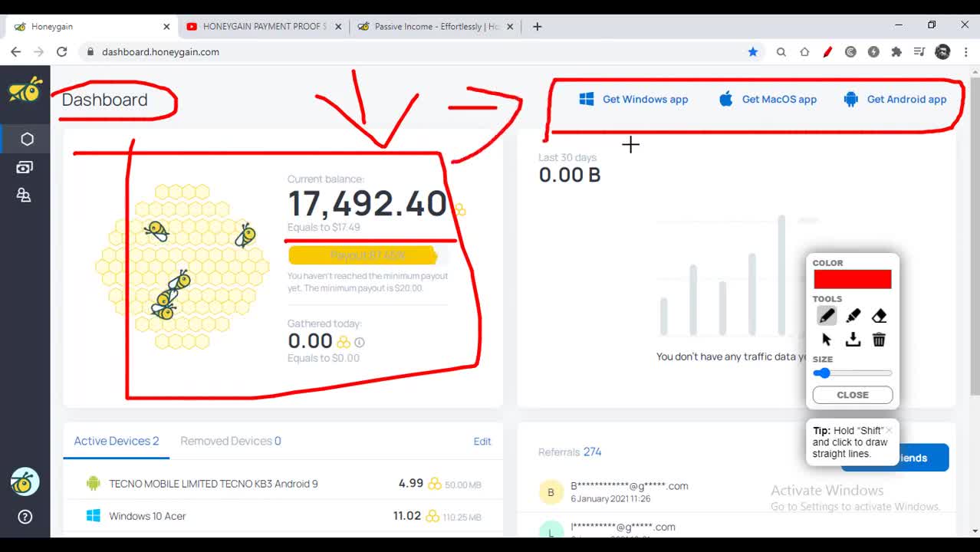The image size is (980, 552).
Task: Click the Dashboard heading text
Action: 104,100
